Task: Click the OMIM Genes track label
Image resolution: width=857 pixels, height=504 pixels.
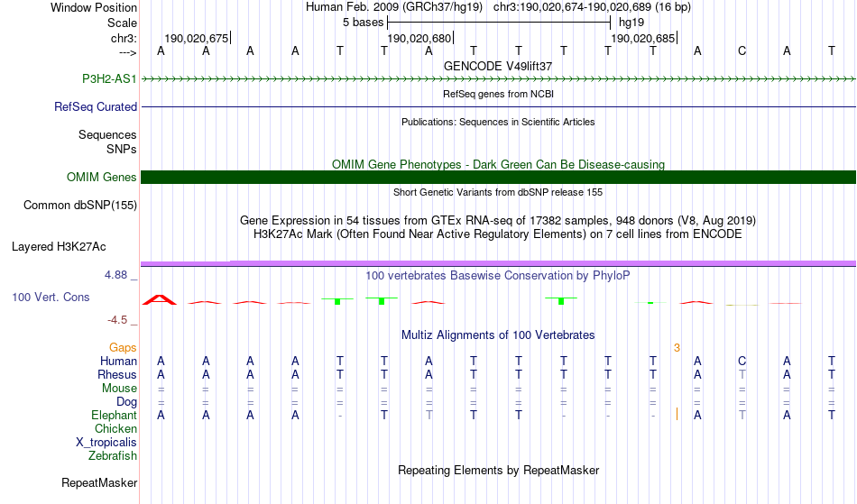Action: (x=102, y=177)
